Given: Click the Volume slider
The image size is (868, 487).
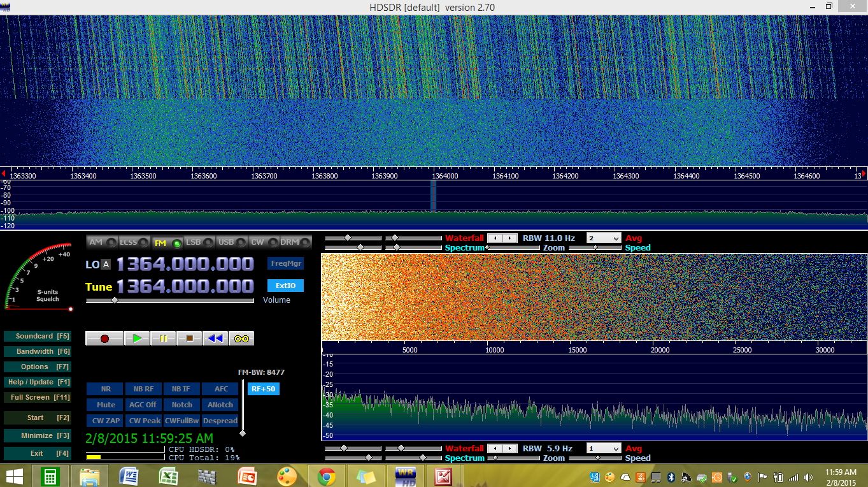Looking at the screenshot, I should point(170,300).
